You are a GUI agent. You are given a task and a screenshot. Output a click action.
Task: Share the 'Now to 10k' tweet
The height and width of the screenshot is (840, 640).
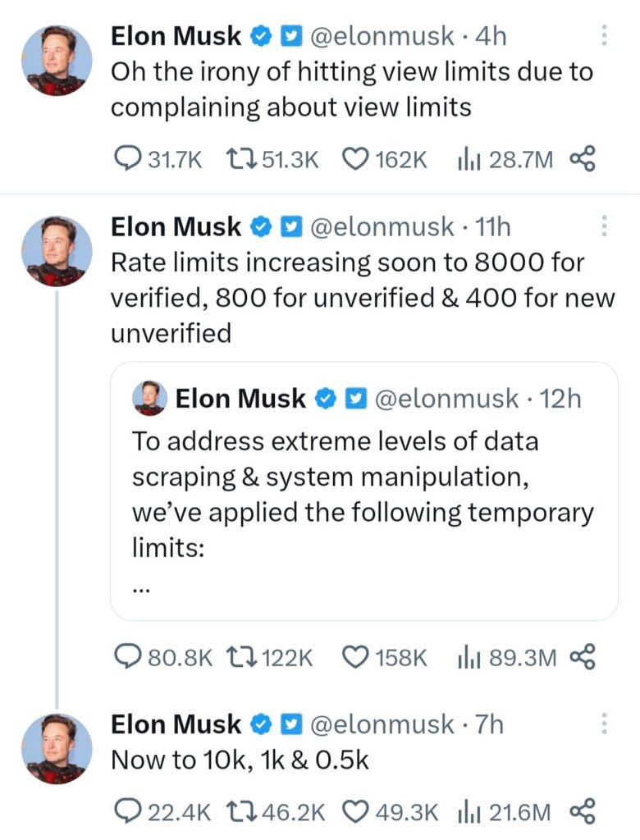point(584,812)
